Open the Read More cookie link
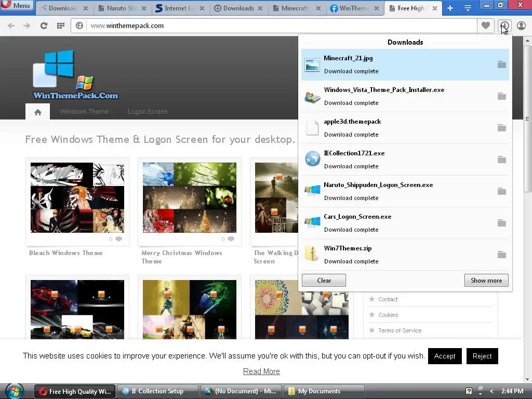 click(261, 371)
